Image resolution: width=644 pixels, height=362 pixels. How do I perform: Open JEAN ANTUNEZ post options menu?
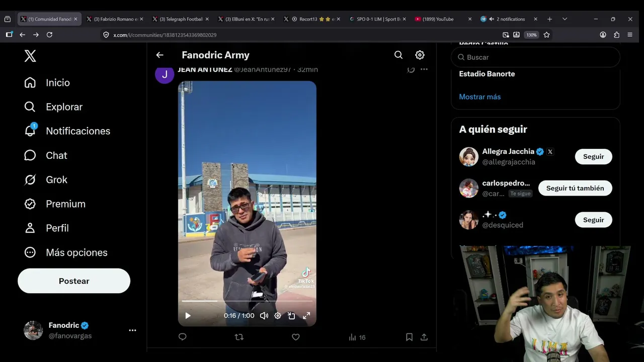point(424,69)
